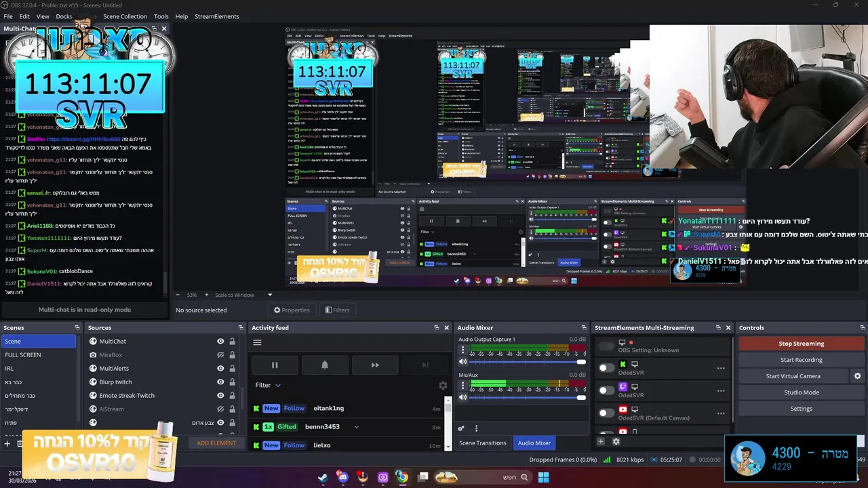Click the Stop Streaming button
The height and width of the screenshot is (488, 868).
801,344
